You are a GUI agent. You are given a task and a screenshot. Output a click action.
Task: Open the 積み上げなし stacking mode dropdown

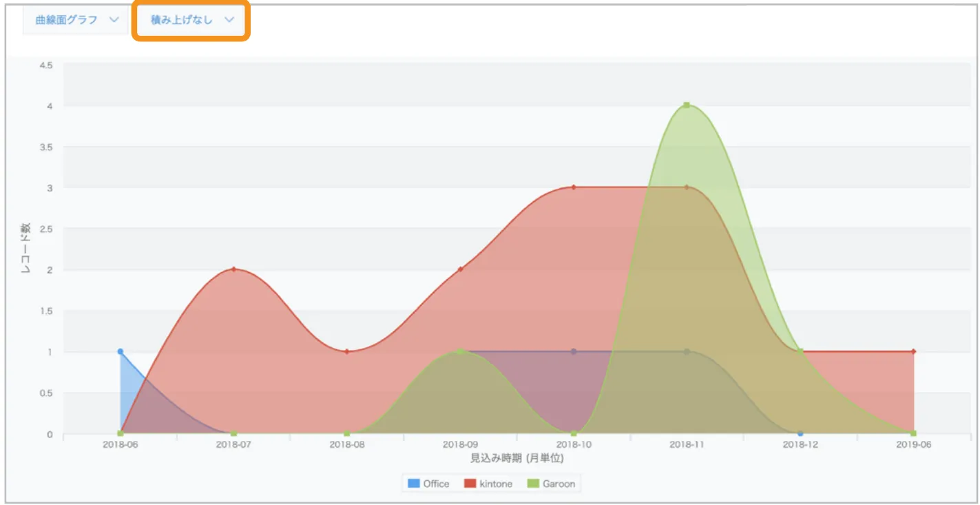click(191, 20)
